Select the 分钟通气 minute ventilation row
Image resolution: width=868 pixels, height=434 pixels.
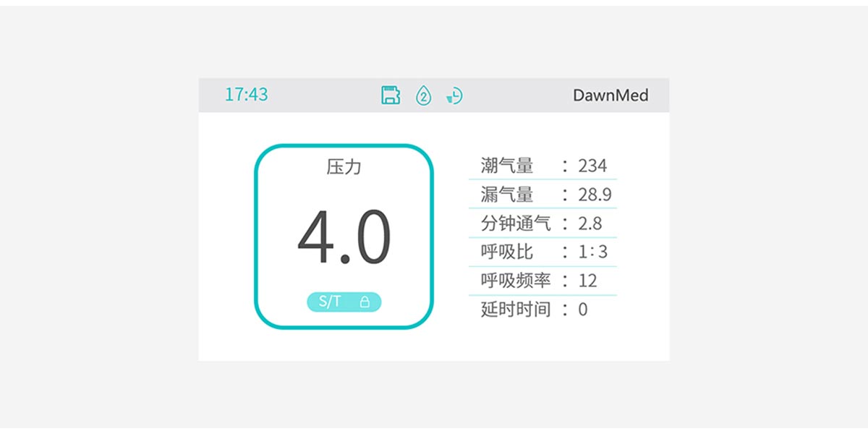(542, 223)
